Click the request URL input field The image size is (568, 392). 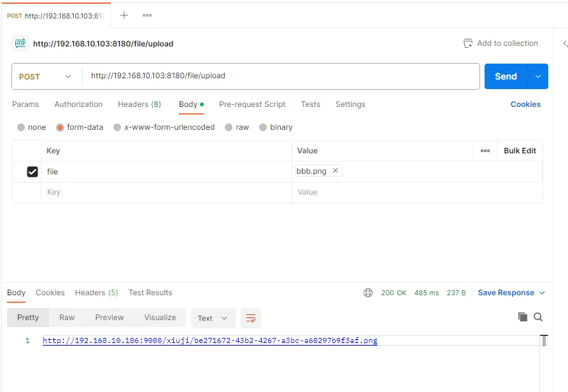(281, 76)
